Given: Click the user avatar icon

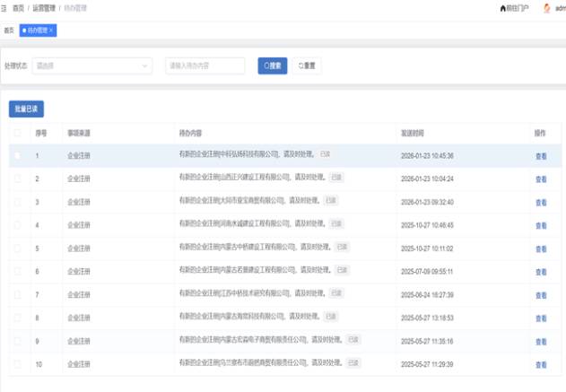Looking at the screenshot, I should [x=546, y=8].
